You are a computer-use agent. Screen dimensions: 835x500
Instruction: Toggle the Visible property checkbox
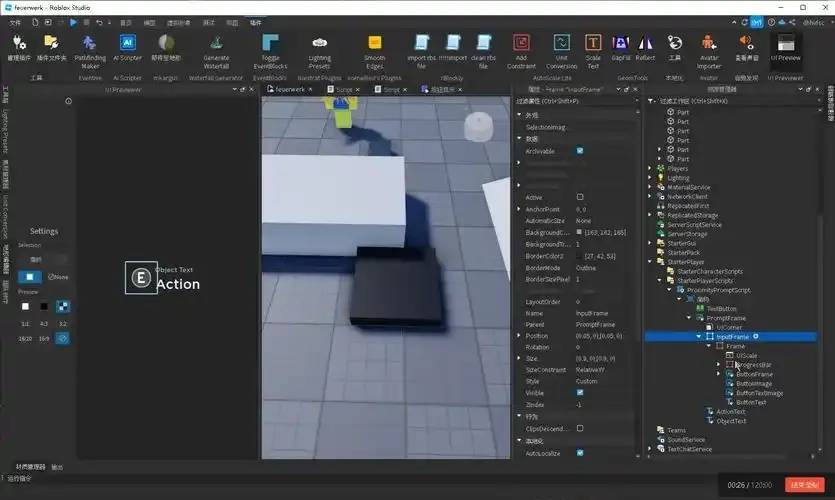point(580,392)
